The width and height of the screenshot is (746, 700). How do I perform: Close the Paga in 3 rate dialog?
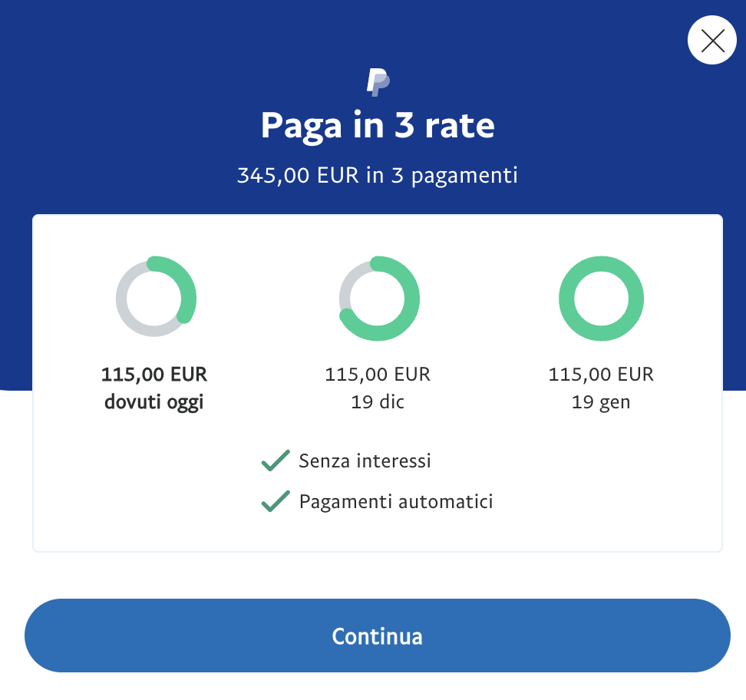click(712, 41)
